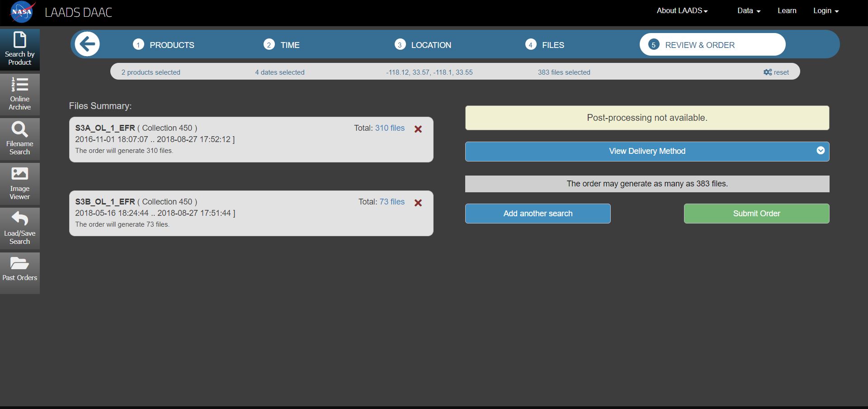Screen dimensions: 868x409
Task: Switch to step 1 Products
Action: pyautogui.click(x=164, y=45)
